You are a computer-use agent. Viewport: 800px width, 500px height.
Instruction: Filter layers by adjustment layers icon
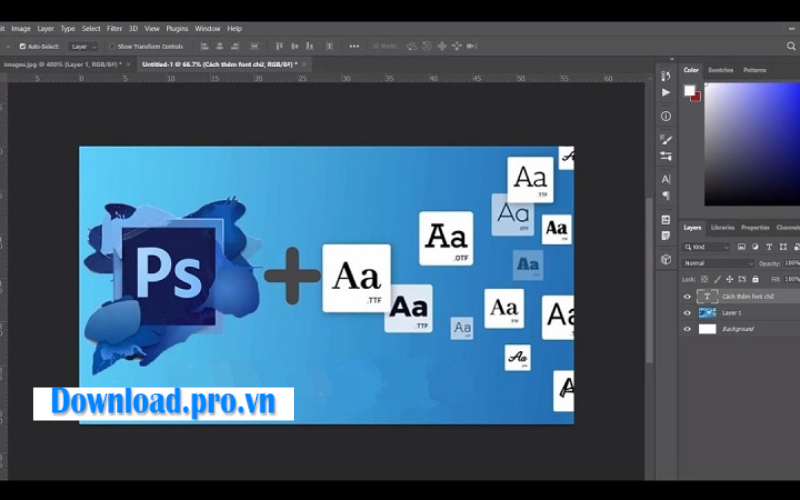pyautogui.click(x=755, y=247)
